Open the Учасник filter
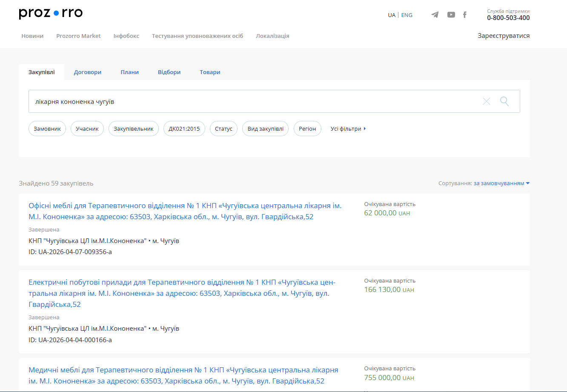Image resolution: width=567 pixels, height=392 pixels. click(x=87, y=129)
